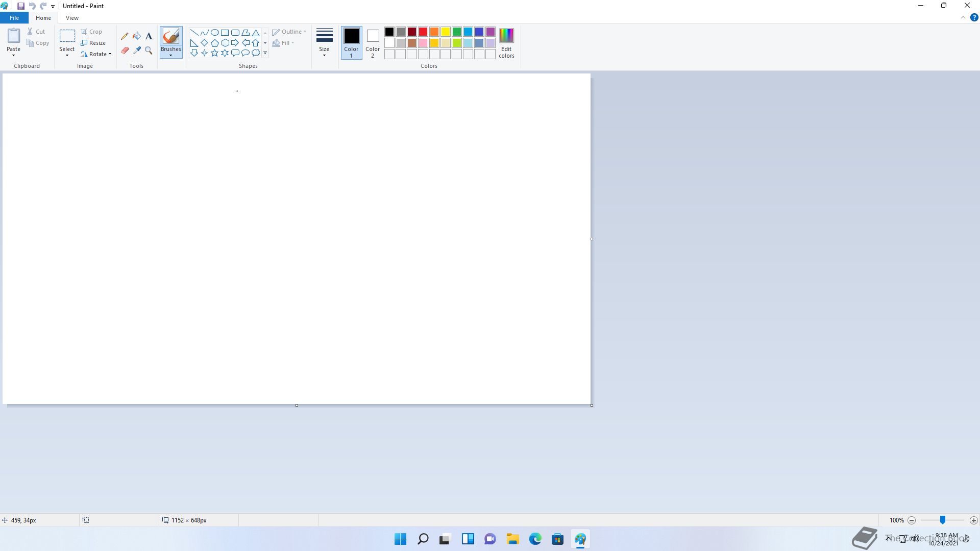Choose the Five-point star shape

(x=215, y=53)
